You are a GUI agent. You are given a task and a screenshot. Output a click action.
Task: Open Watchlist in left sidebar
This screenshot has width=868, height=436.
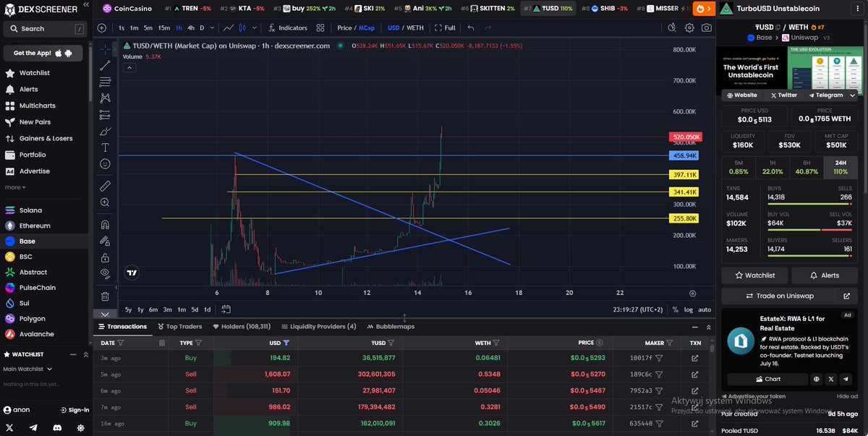coord(35,73)
